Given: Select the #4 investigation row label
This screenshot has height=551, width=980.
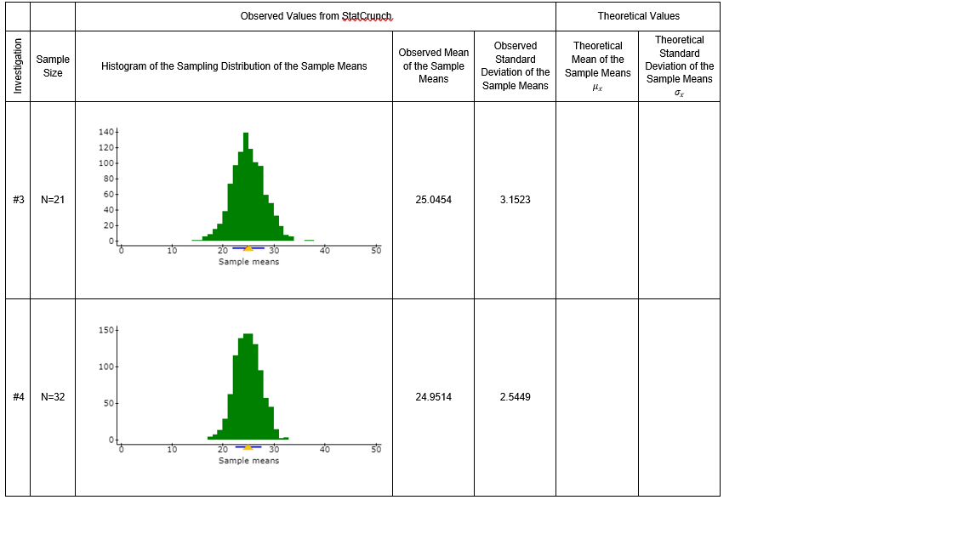Looking at the screenshot, I should click(16, 396).
